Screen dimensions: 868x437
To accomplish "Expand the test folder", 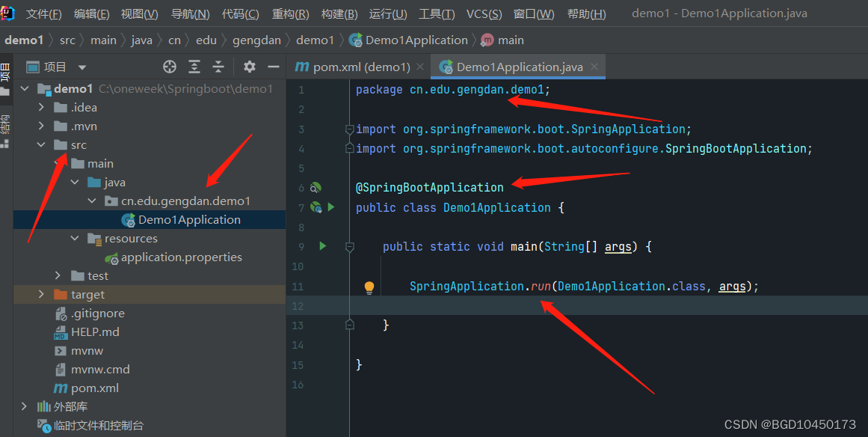I will tap(58, 276).
